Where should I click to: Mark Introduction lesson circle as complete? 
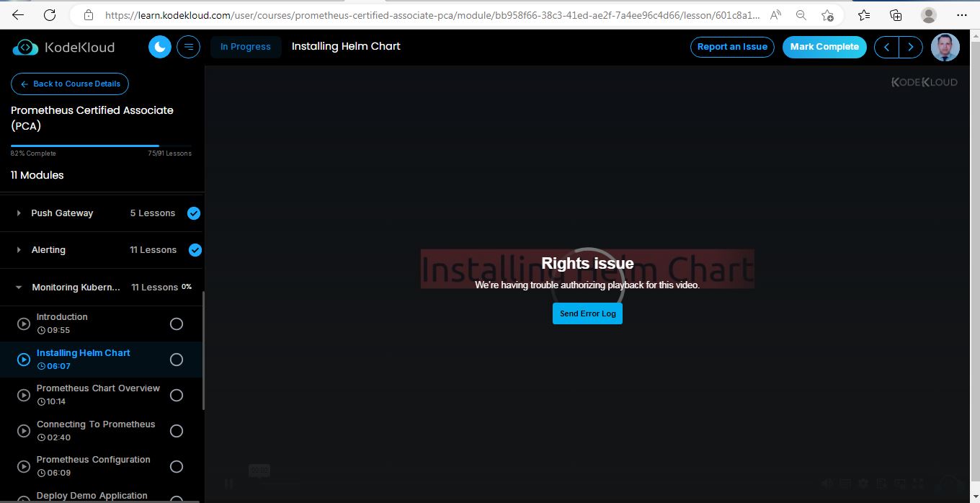(176, 324)
